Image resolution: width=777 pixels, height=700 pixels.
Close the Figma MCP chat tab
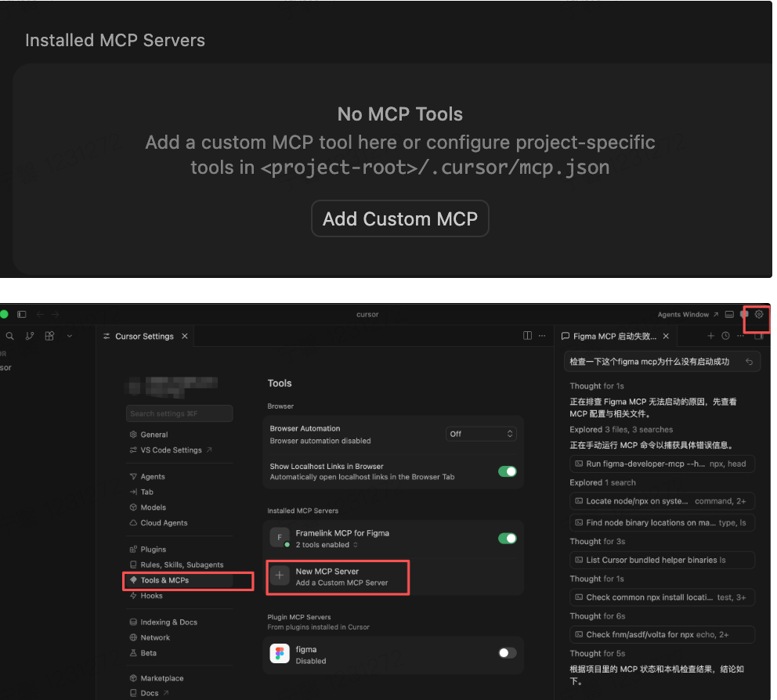[666, 336]
